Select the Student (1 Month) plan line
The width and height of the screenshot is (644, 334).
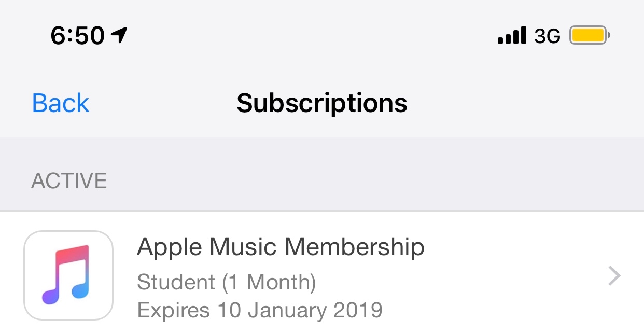coord(227,282)
